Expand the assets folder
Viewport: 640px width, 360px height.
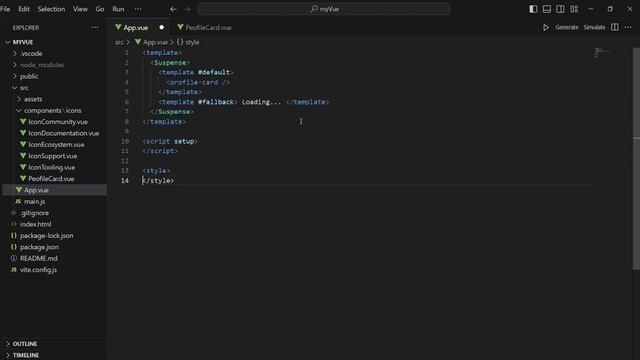tap(33, 99)
